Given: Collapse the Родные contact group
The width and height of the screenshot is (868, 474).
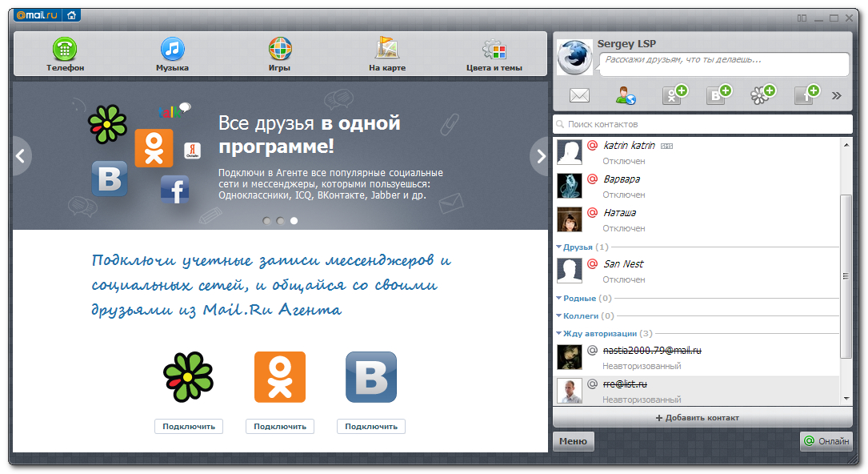Looking at the screenshot, I should coord(559,298).
